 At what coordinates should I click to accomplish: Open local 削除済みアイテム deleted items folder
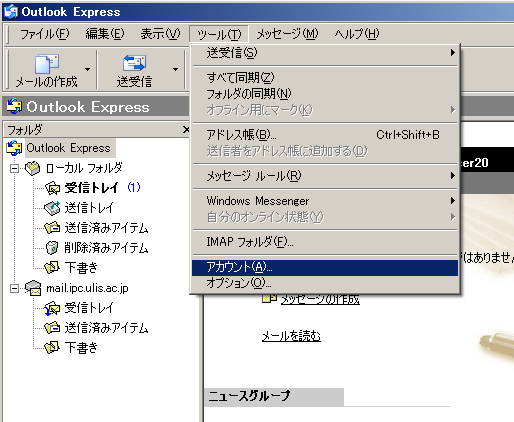(97, 248)
